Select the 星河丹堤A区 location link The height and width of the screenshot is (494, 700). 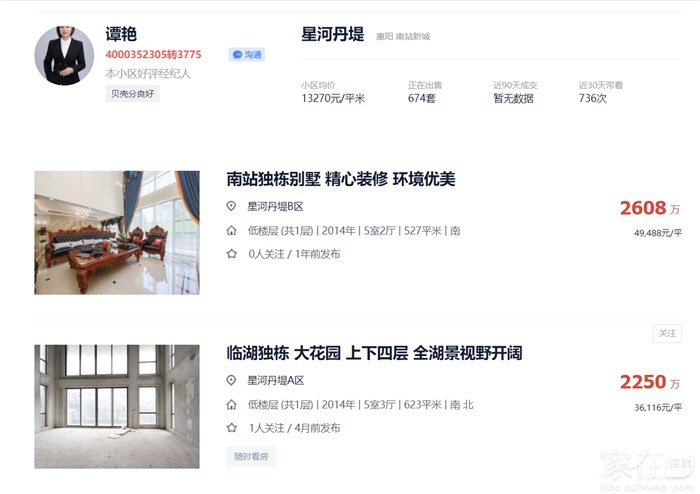(x=276, y=381)
